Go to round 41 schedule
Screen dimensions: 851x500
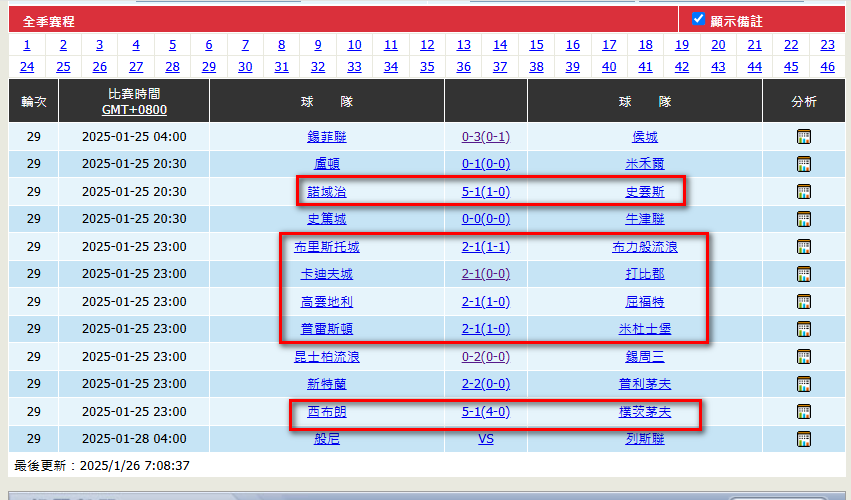645,67
